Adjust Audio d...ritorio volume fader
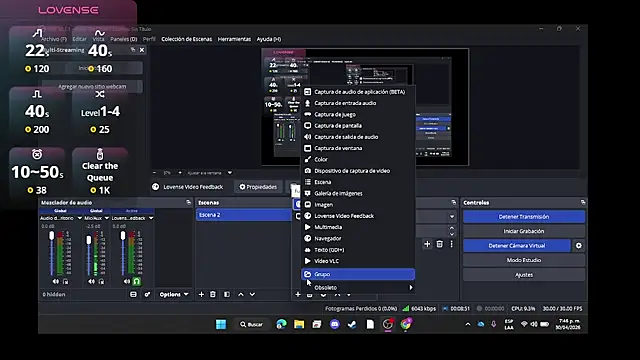 51,236
